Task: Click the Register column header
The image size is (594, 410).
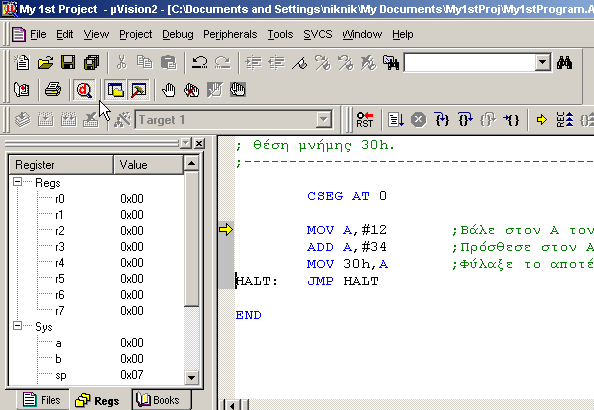Action: 61,165
